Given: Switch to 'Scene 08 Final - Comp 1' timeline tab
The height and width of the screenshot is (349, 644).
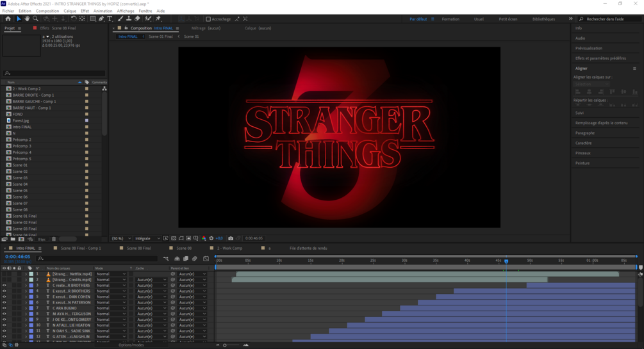Looking at the screenshot, I should (81, 248).
